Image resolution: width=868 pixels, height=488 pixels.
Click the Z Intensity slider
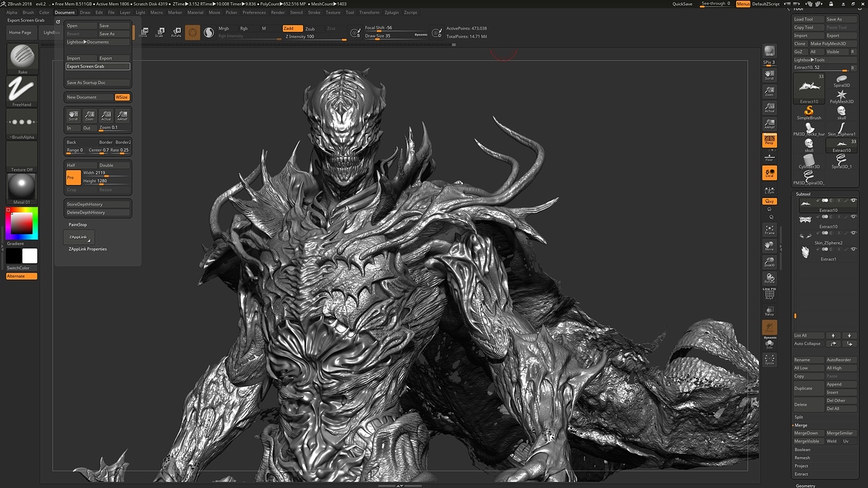pos(314,36)
